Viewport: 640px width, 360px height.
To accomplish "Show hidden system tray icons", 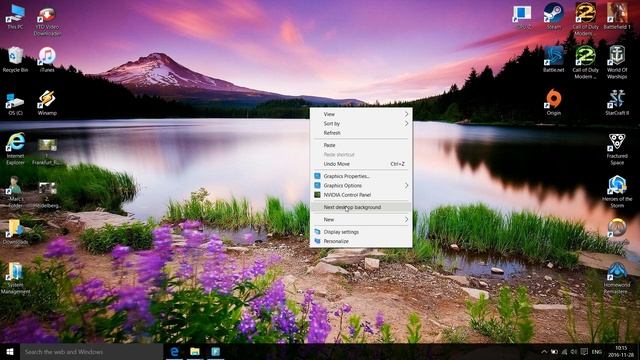I will tap(544, 352).
